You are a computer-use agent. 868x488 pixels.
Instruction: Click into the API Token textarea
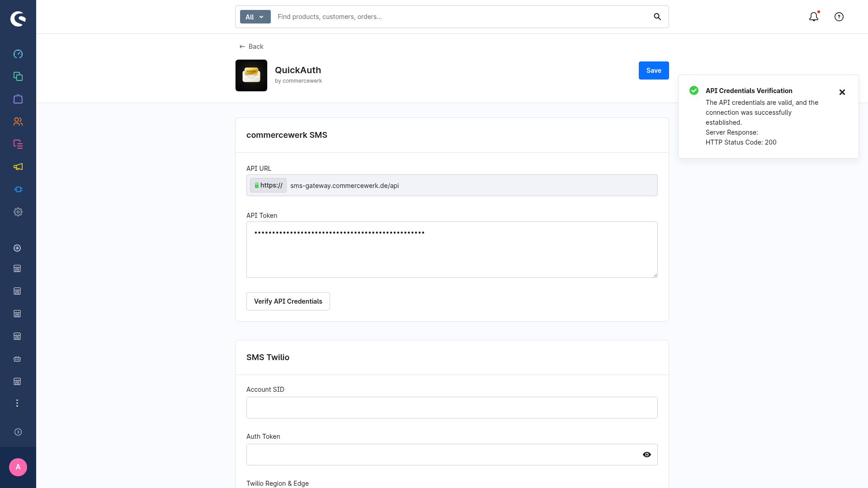coord(452,249)
